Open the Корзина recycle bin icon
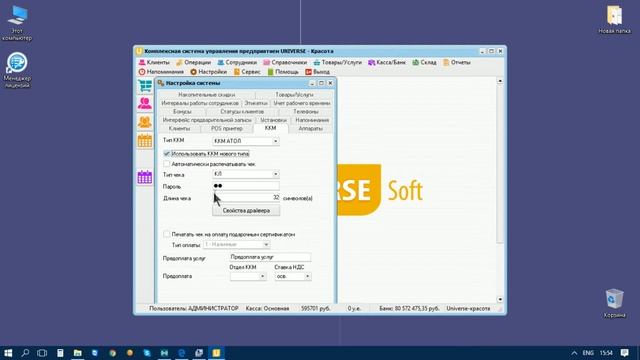Screen dimensions: 640x360 pos(614,303)
